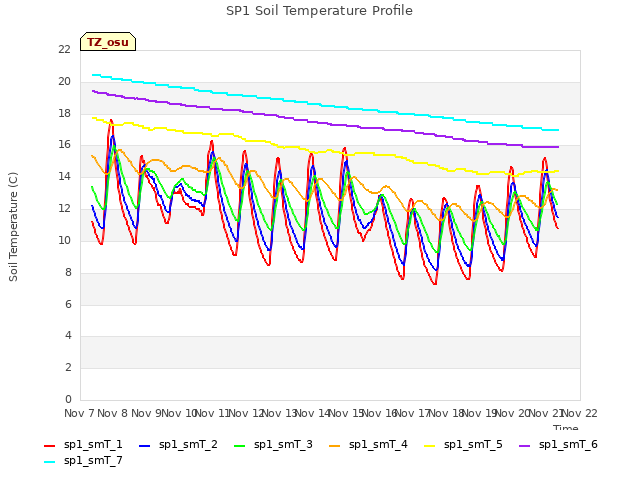Click the chart title SP1 Soil Temperature Profile
640x480 pixels.
319,11
